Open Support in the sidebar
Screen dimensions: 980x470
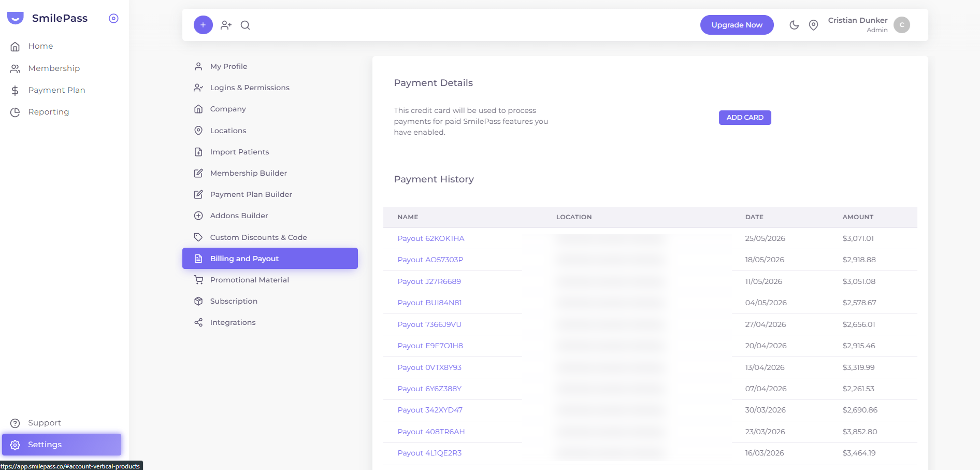tap(45, 423)
